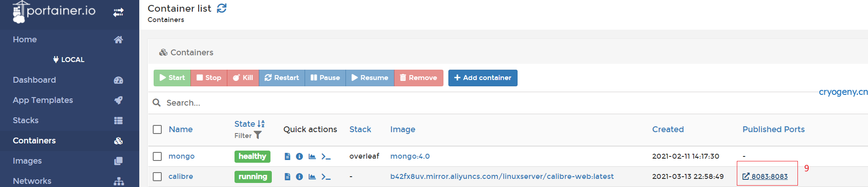The width and height of the screenshot is (868, 187).
Task: Go to Dashboard in the sidebar
Action: point(35,80)
